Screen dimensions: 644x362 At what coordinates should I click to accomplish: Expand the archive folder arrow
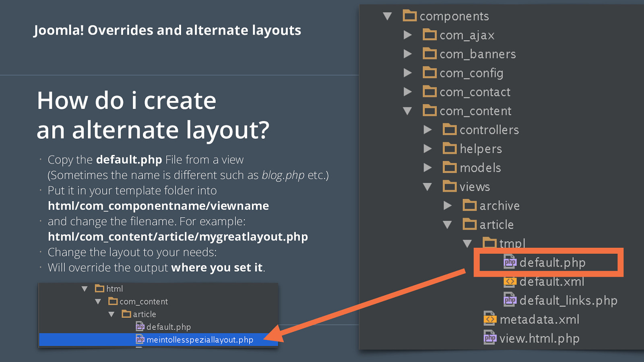448,206
